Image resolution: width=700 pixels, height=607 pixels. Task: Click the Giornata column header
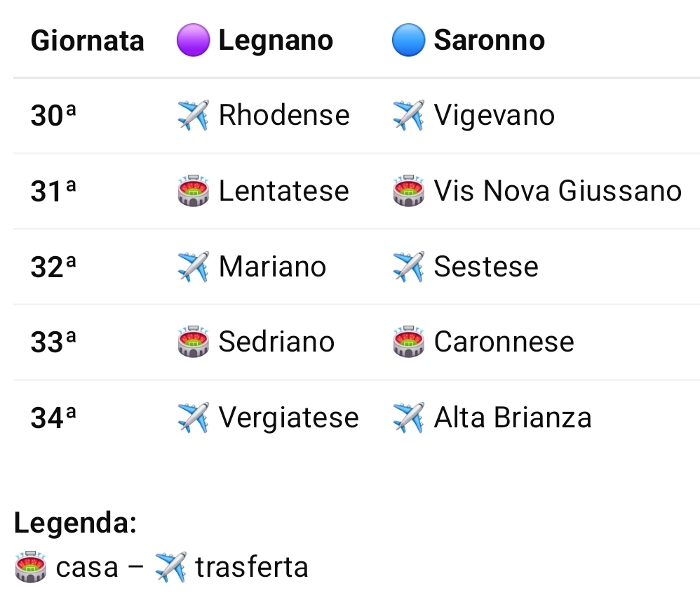(x=87, y=41)
